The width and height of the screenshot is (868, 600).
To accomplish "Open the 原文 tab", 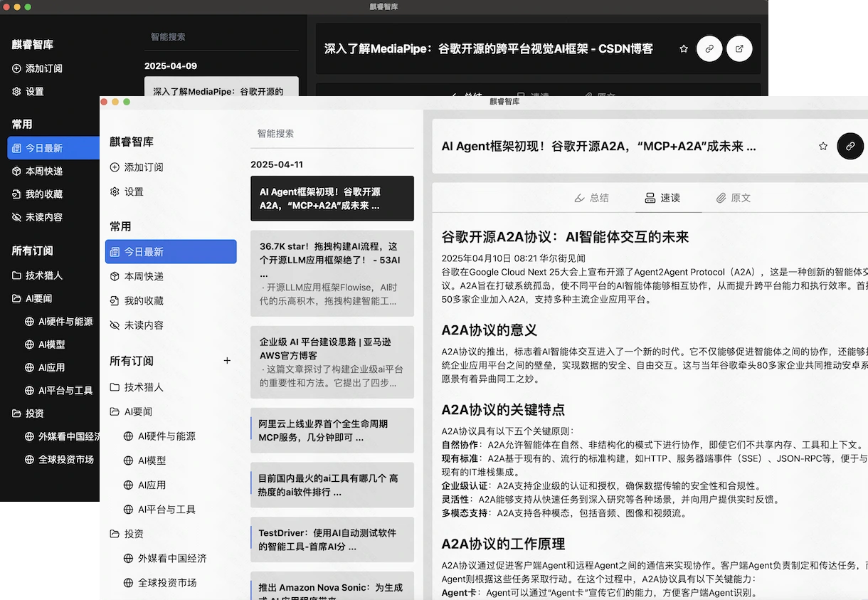I will (734, 198).
